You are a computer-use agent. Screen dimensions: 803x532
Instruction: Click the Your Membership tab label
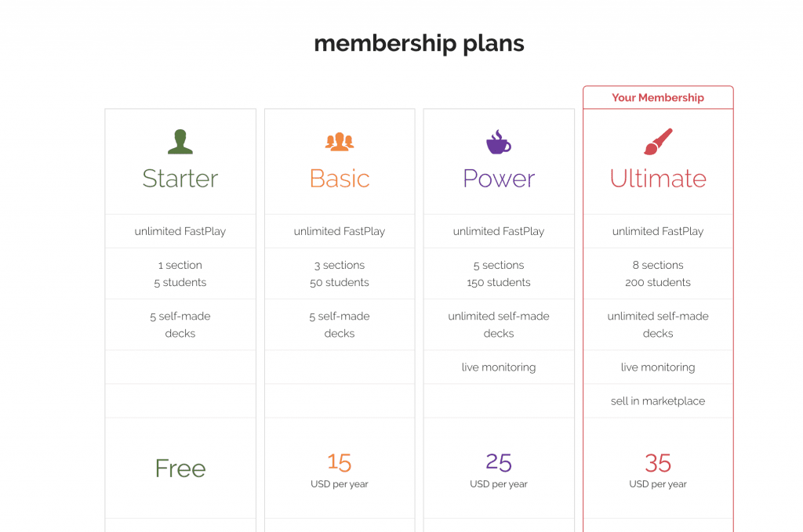tap(658, 98)
